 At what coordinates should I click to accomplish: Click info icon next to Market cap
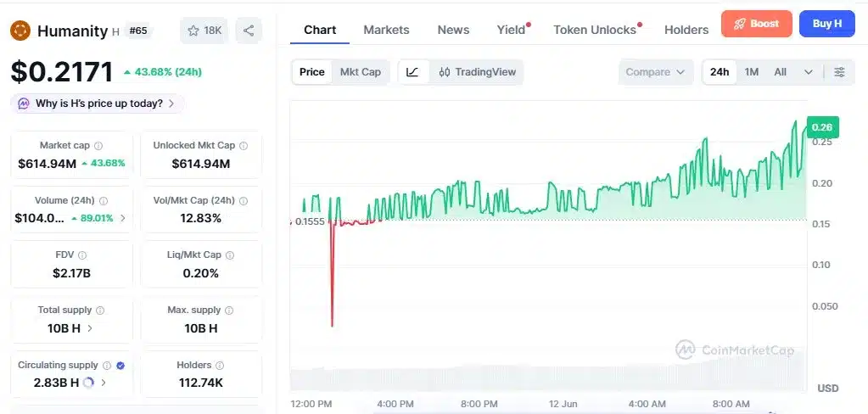pyautogui.click(x=98, y=146)
